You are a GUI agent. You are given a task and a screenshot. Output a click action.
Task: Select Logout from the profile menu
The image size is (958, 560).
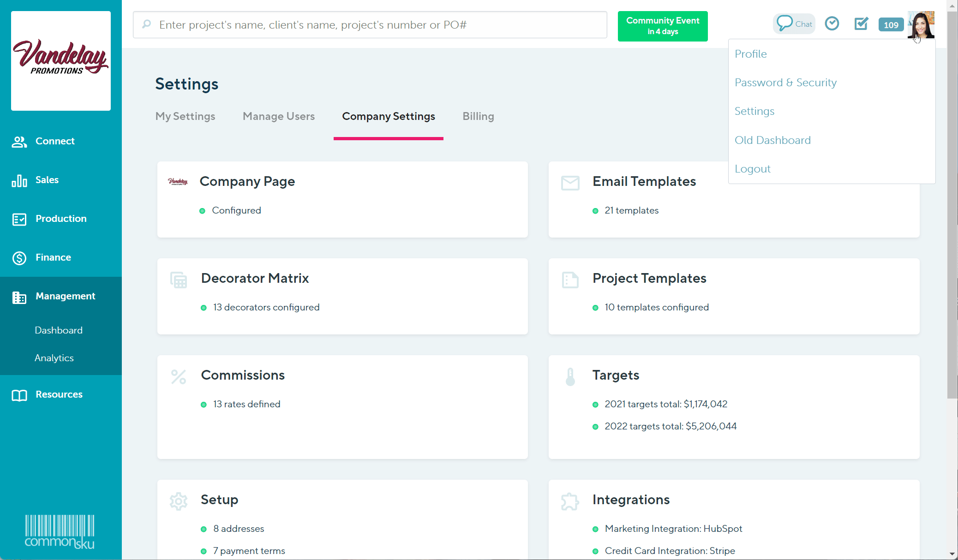[753, 168]
